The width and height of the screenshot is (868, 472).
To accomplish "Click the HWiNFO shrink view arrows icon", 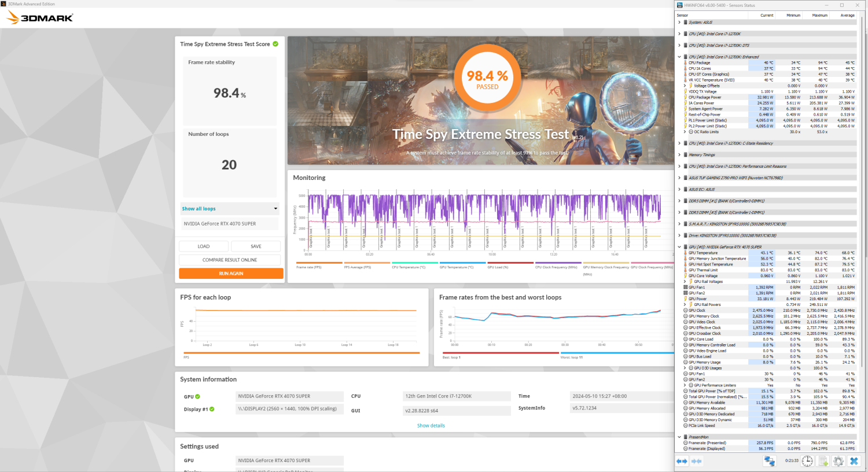I will click(x=696, y=461).
